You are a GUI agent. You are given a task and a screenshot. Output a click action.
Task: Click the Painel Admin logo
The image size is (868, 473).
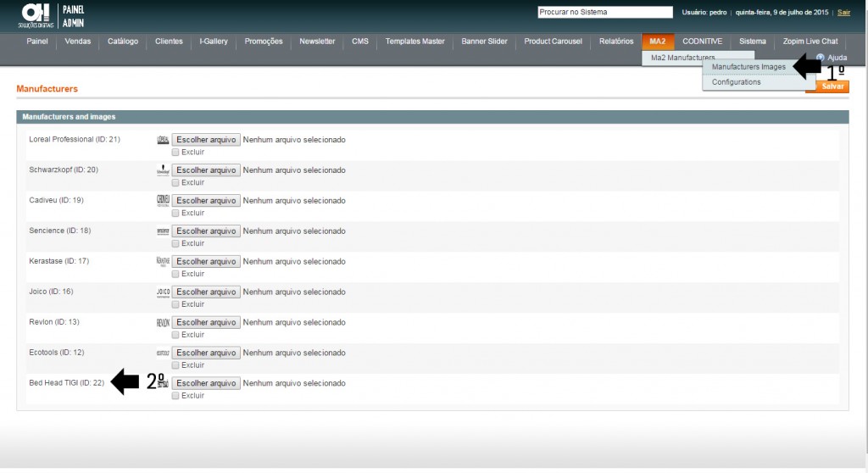(51, 15)
